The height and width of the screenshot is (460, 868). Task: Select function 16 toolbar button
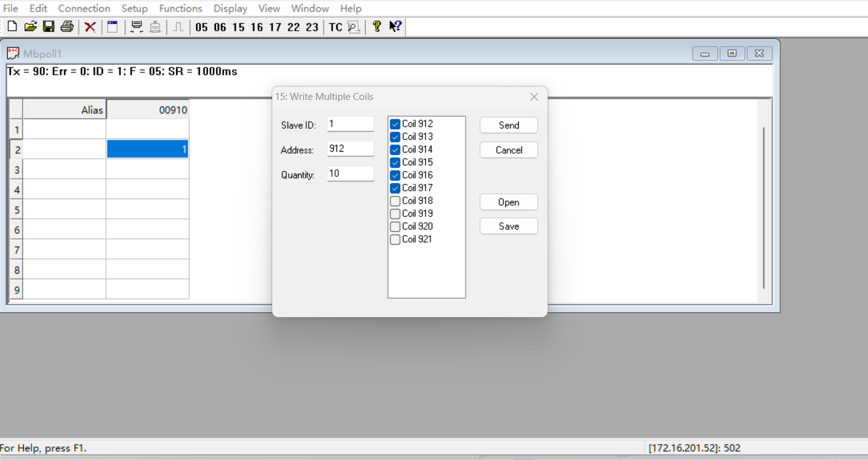coord(257,27)
